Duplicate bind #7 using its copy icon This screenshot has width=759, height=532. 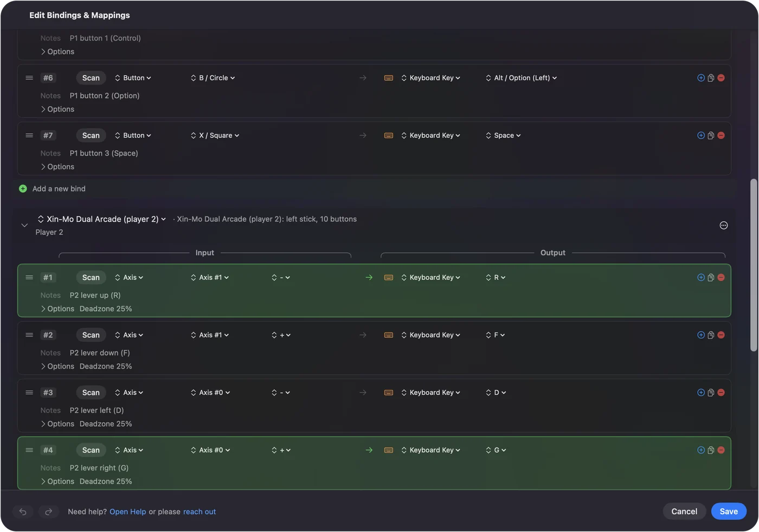pos(711,136)
